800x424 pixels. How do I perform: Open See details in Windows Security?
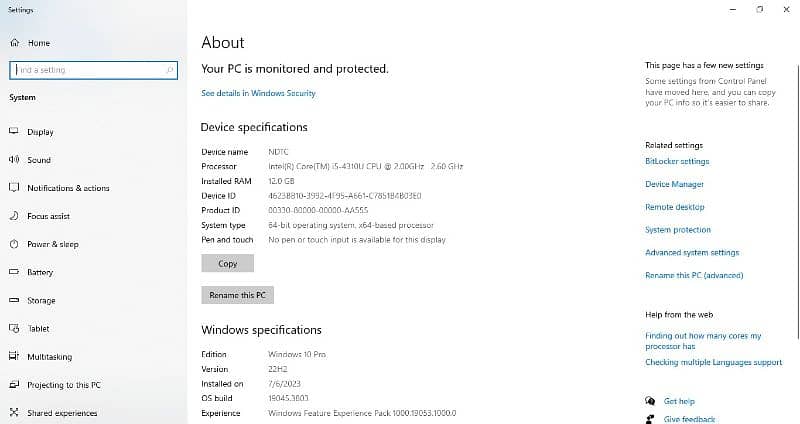pos(258,93)
